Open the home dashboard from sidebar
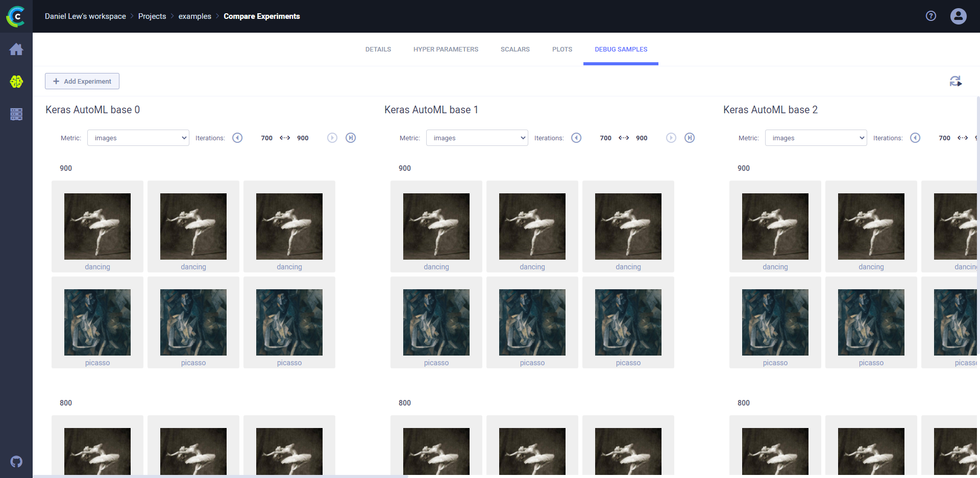 [x=16, y=49]
